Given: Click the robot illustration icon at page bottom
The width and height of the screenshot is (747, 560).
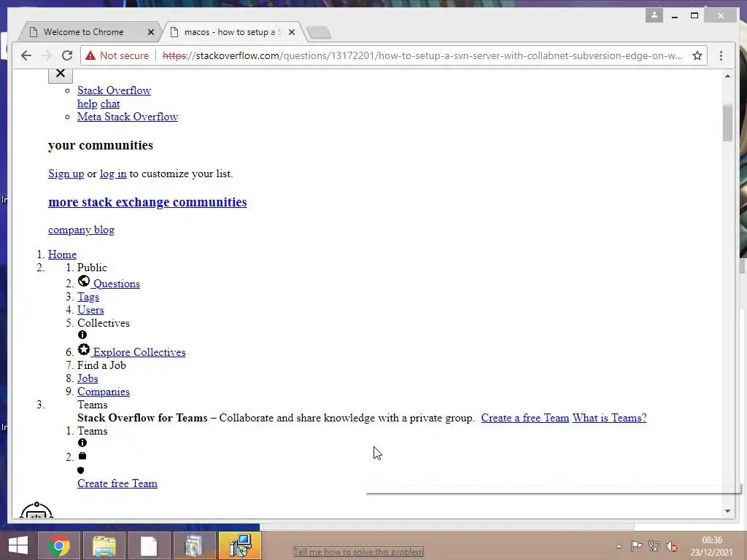Looking at the screenshot, I should (x=36, y=510).
